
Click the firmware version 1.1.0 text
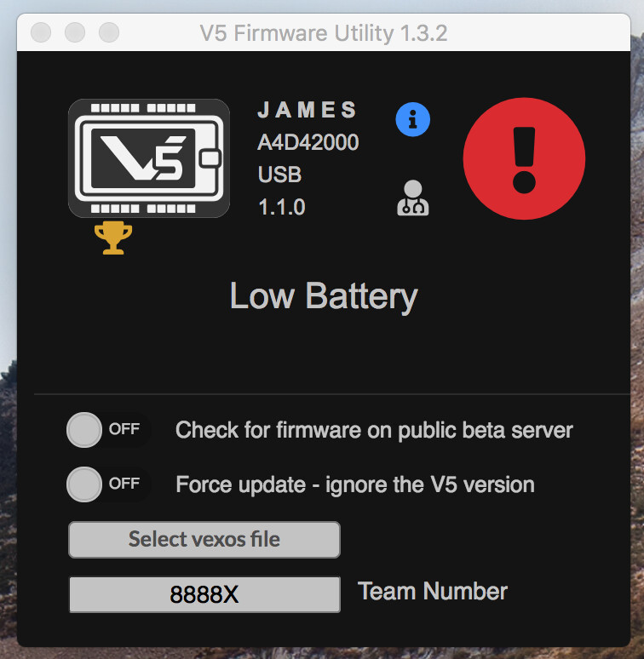click(281, 207)
